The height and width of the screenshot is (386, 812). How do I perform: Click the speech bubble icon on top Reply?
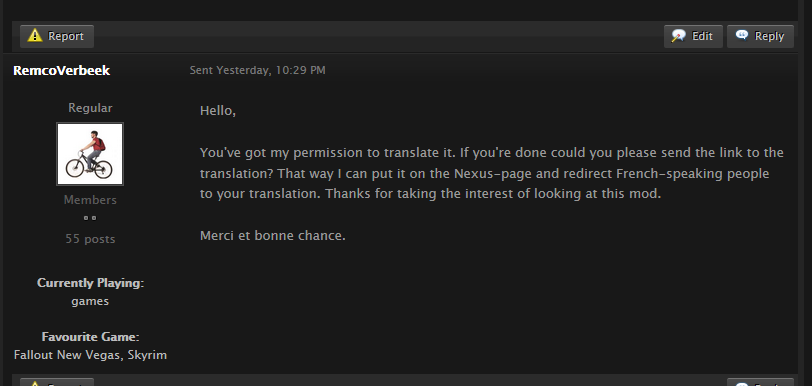[742, 35]
